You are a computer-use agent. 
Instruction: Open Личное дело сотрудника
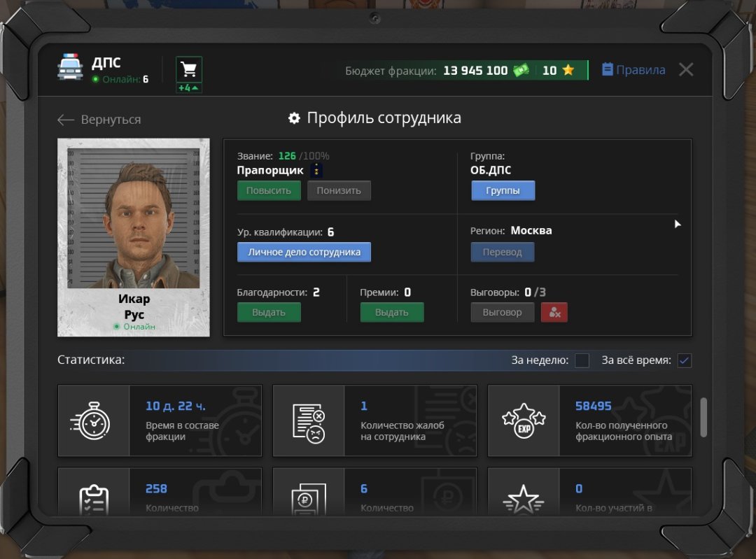tap(304, 252)
